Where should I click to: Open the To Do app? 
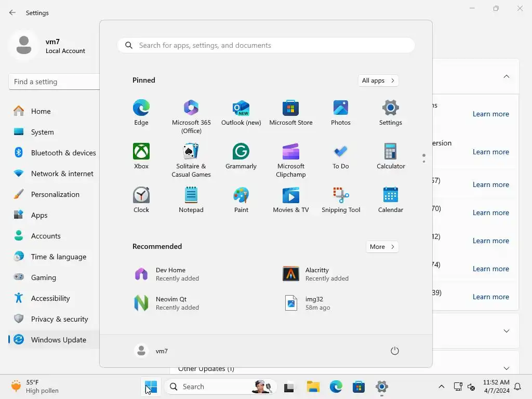pos(341,156)
